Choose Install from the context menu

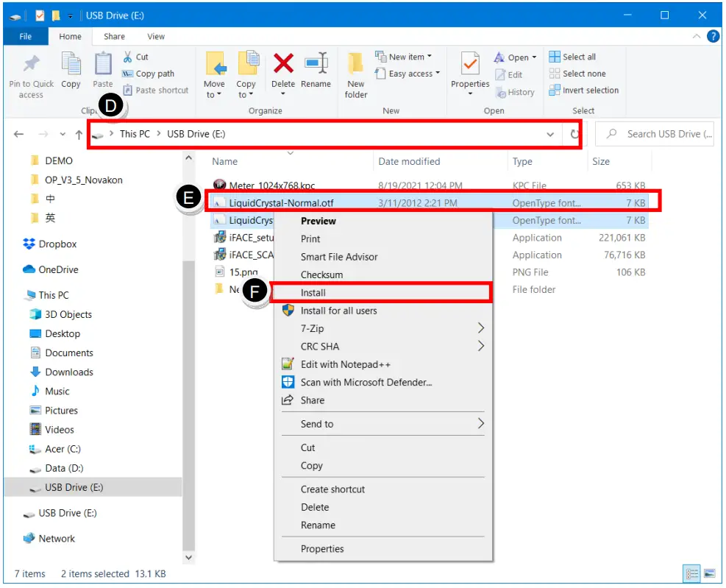[x=382, y=294]
